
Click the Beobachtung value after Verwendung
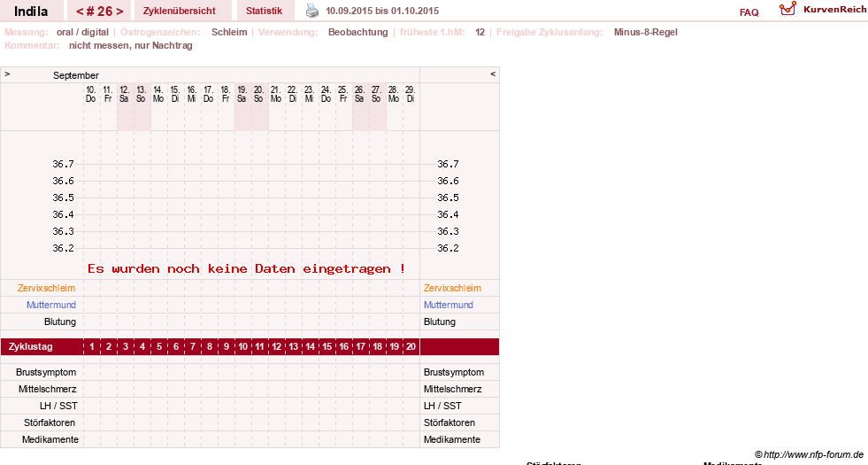click(358, 32)
